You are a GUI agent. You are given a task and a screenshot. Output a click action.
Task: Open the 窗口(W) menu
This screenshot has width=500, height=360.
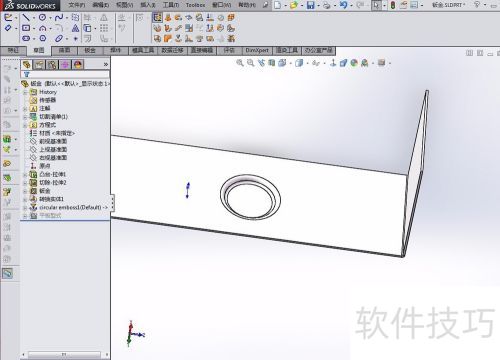click(221, 5)
